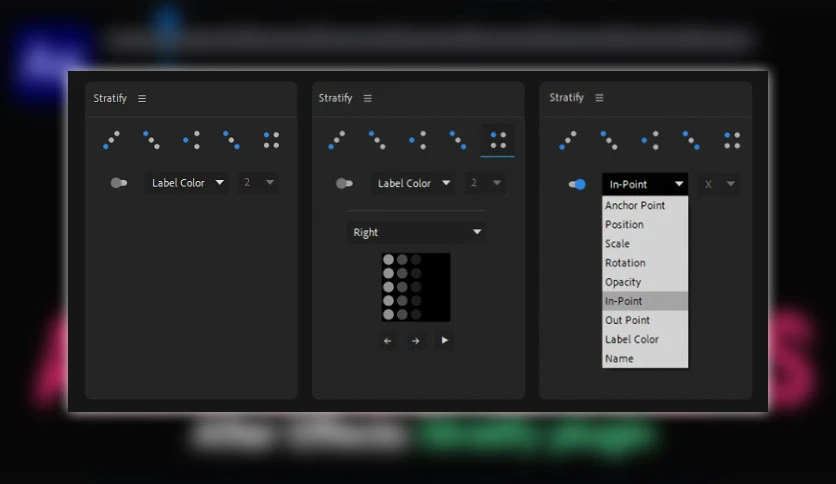This screenshot has width=836, height=484.
Task: Open the number 2 dropdown in left panel
Action: click(258, 183)
